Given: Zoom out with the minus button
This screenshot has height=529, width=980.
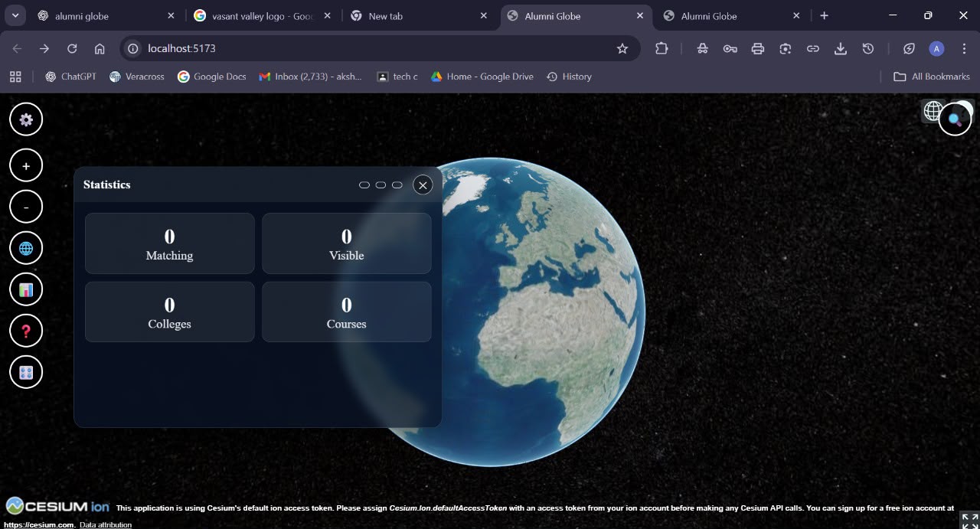Looking at the screenshot, I should coord(26,207).
